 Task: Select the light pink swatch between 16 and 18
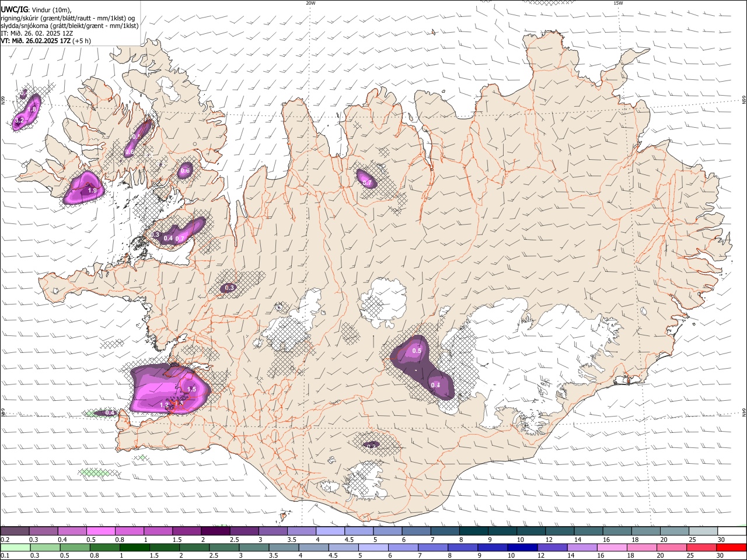[612, 548]
